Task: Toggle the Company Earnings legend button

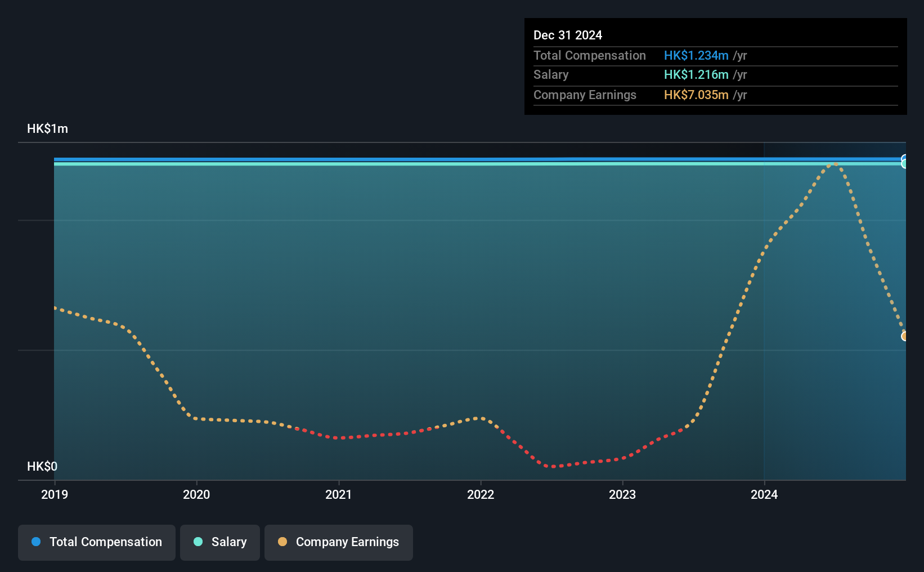Action: [x=339, y=542]
